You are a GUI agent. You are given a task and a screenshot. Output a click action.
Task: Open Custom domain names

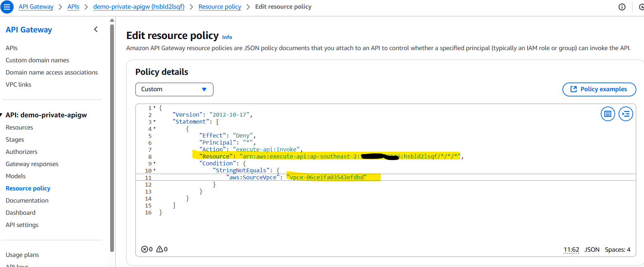click(x=37, y=60)
